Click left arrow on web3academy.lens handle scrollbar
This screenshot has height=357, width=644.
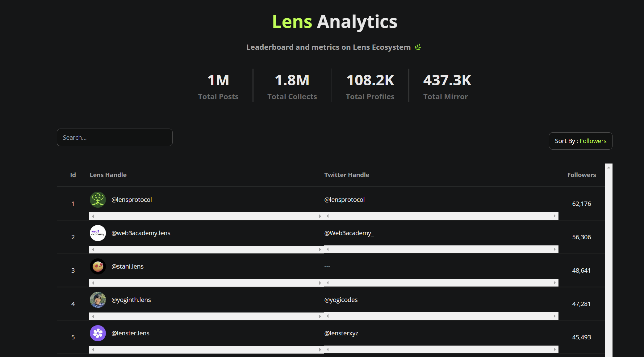[x=93, y=249]
